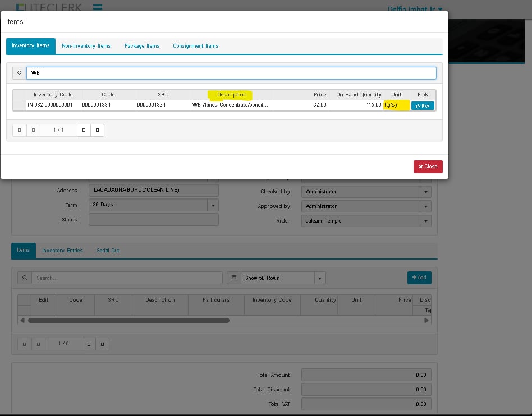Open the Rider Juleann Temple dropdown
The width and height of the screenshot is (532, 416).
[426, 221]
